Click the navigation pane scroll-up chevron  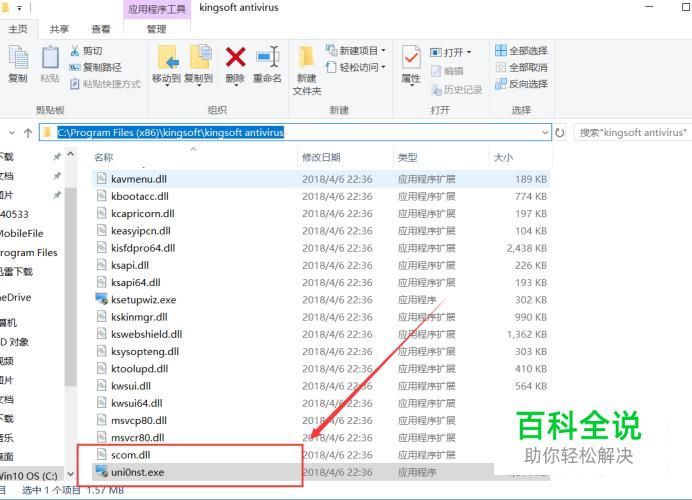71,154
